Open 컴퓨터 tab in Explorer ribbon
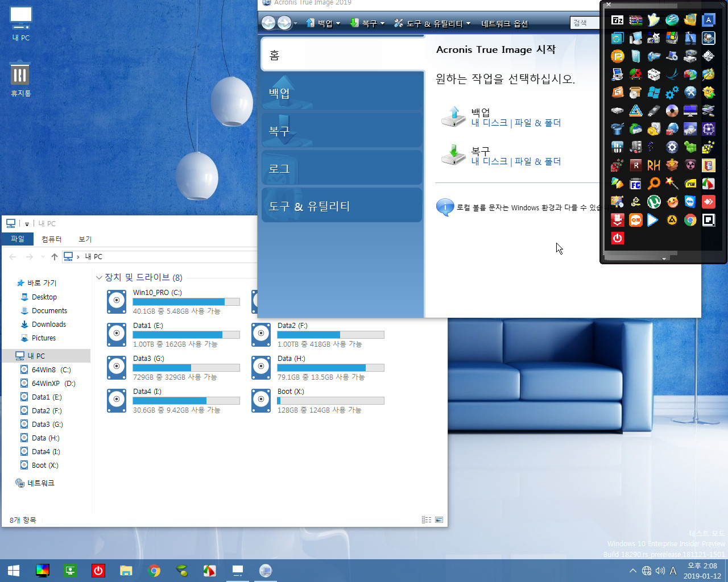 coord(51,239)
